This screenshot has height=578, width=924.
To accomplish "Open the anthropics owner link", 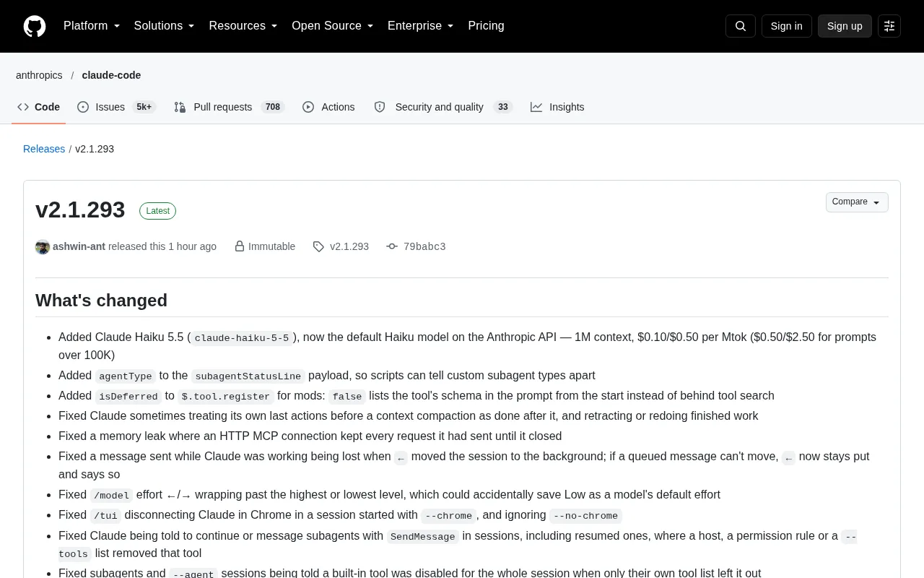I will [x=39, y=75].
